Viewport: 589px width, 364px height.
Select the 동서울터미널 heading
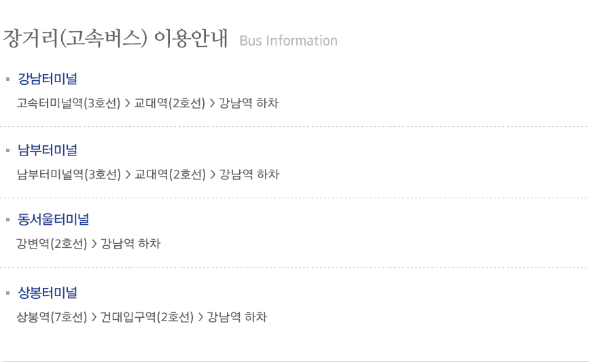[x=54, y=219]
